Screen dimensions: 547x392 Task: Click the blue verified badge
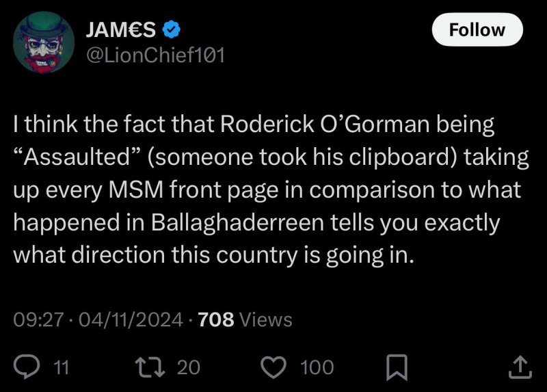(x=172, y=29)
